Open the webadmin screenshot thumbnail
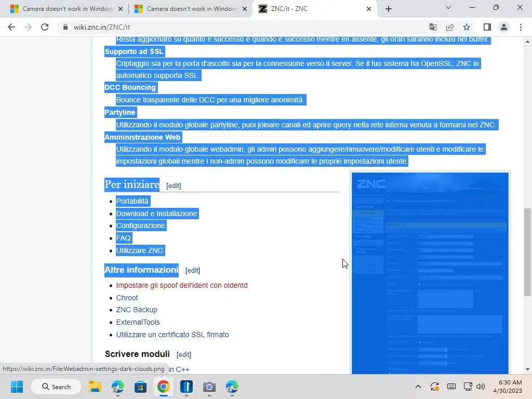 pos(430,273)
